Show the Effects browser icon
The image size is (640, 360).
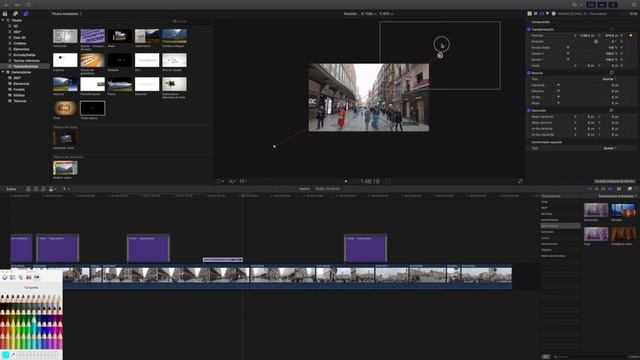coord(630,189)
